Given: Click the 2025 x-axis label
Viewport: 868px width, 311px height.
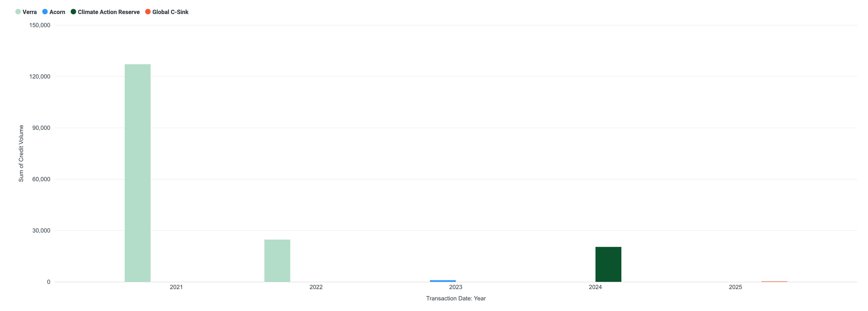Looking at the screenshot, I should (x=735, y=287).
